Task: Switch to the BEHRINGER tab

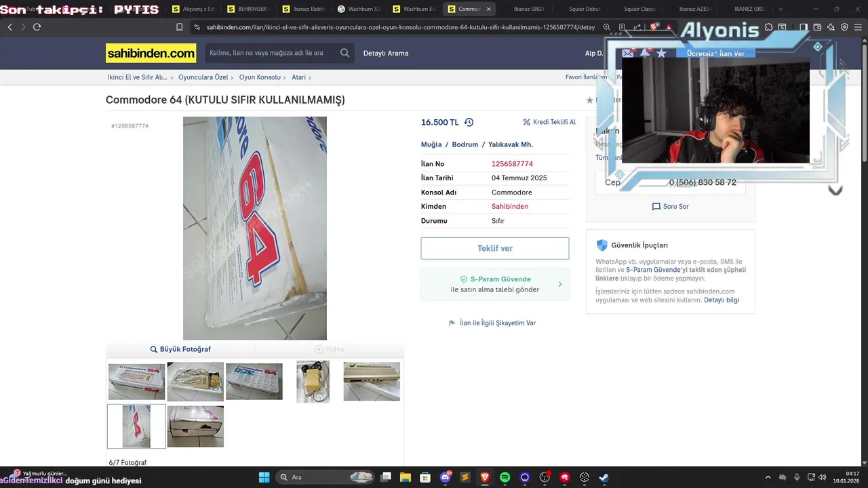Action: [248, 9]
